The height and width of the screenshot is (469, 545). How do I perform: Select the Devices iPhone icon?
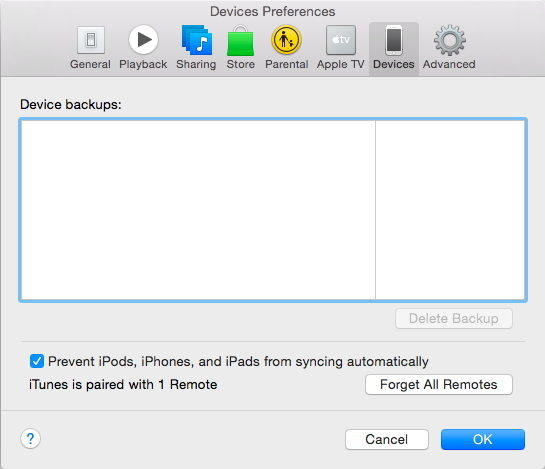point(394,40)
